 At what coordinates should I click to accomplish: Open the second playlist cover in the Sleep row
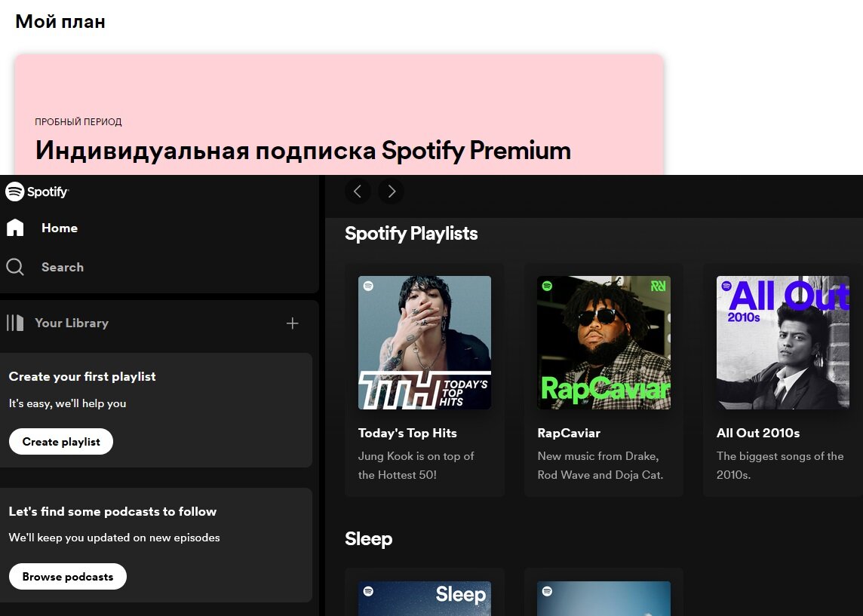pyautogui.click(x=603, y=599)
